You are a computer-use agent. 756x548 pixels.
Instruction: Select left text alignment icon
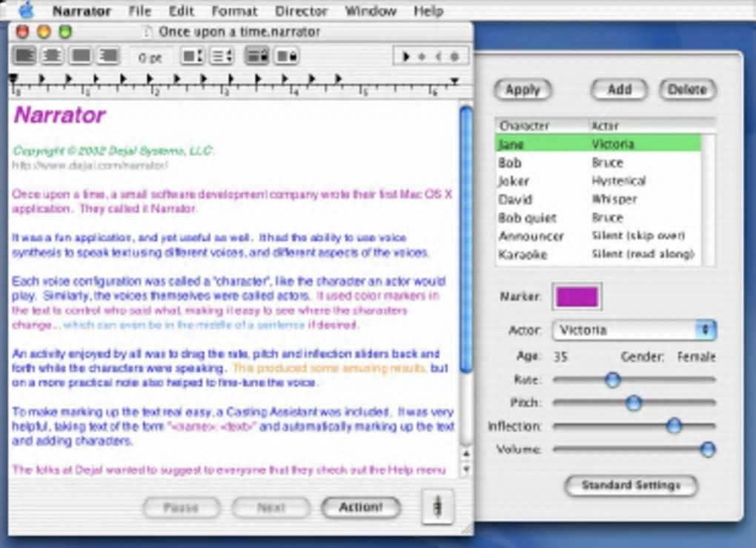pyautogui.click(x=24, y=56)
